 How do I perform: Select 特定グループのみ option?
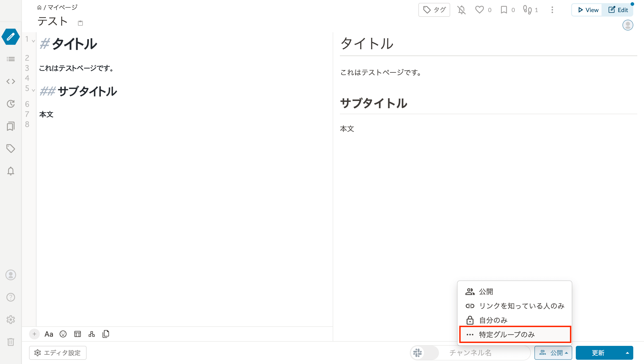click(515, 334)
